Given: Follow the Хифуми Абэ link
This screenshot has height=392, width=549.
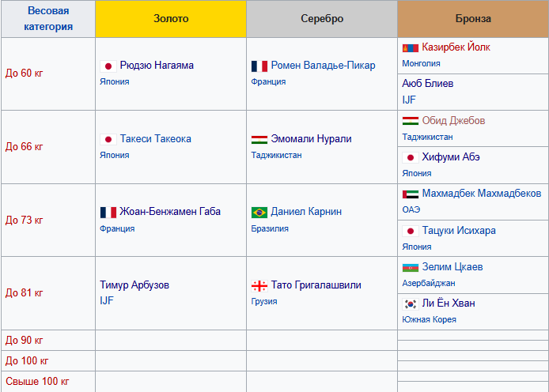Looking at the screenshot, I should pyautogui.click(x=451, y=157).
